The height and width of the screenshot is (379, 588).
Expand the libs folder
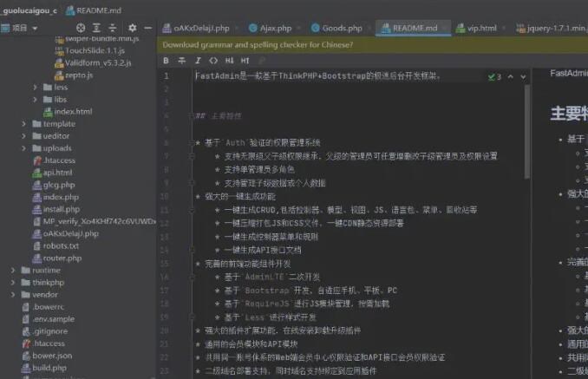[36, 100]
